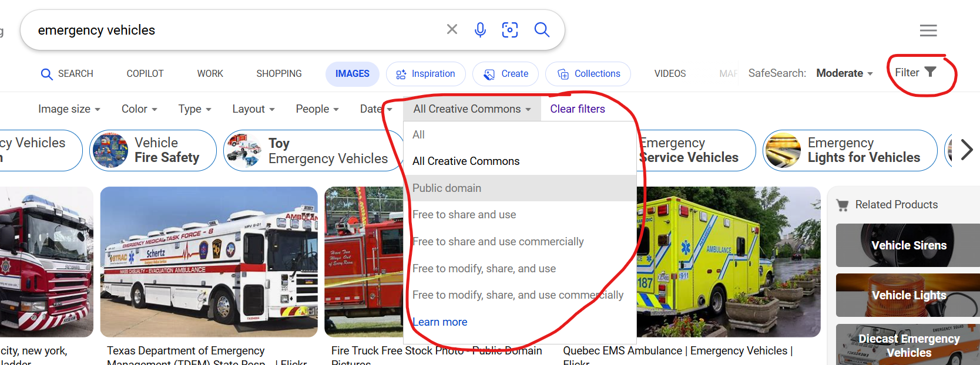Choose Free to modify, share, use commercially

520,295
